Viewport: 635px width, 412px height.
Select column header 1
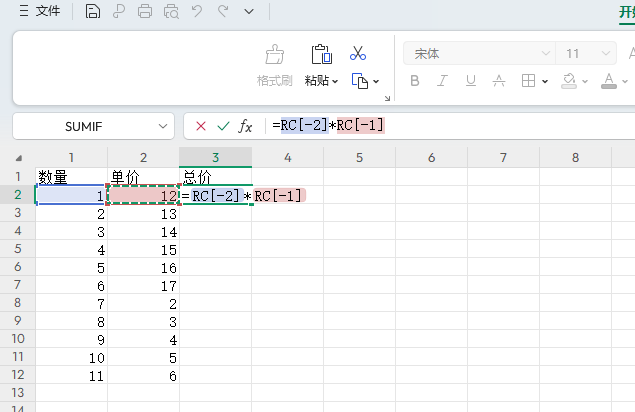click(x=71, y=157)
